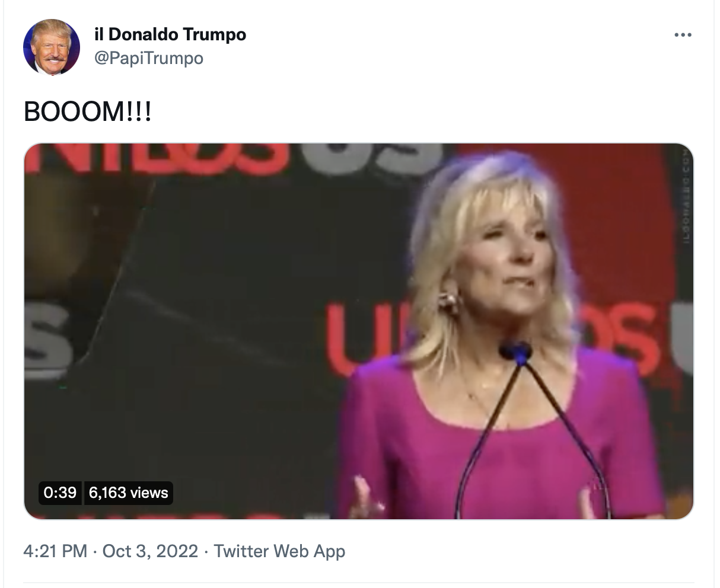Viewport: 720px width, 588px height.
Task: Visit the il Donaldo Trumpo profile name
Action: click(170, 34)
